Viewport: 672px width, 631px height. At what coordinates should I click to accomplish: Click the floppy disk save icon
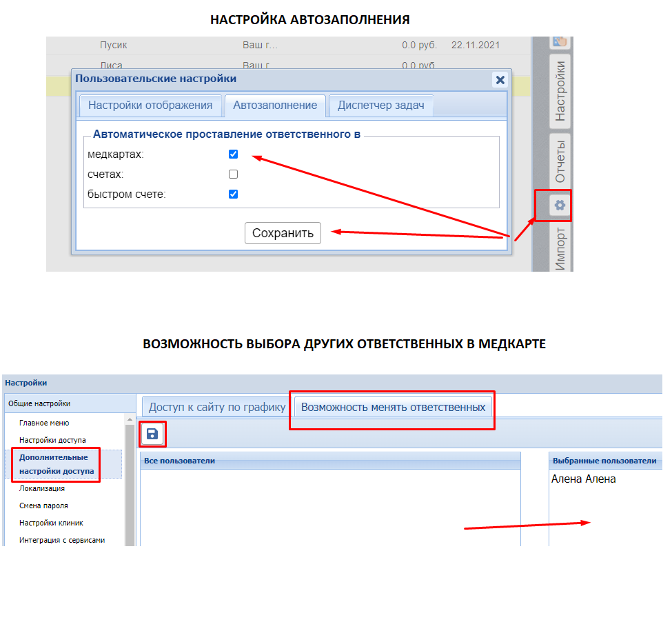[152, 434]
